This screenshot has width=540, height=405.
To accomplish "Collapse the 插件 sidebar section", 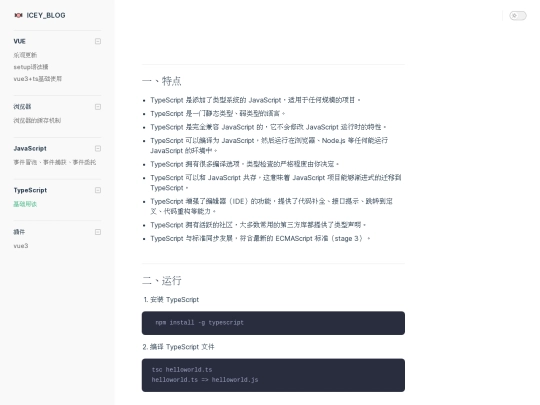I will [98, 232].
